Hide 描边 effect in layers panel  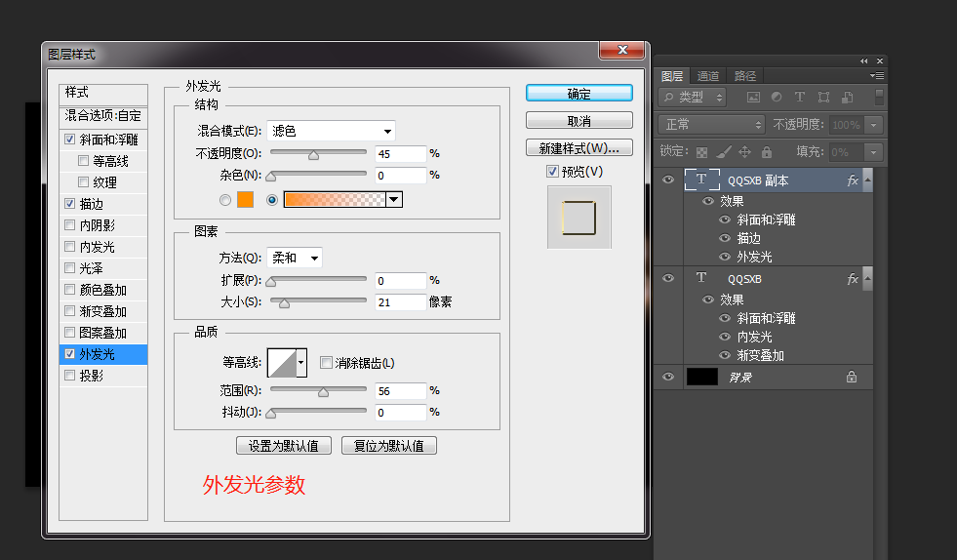725,238
